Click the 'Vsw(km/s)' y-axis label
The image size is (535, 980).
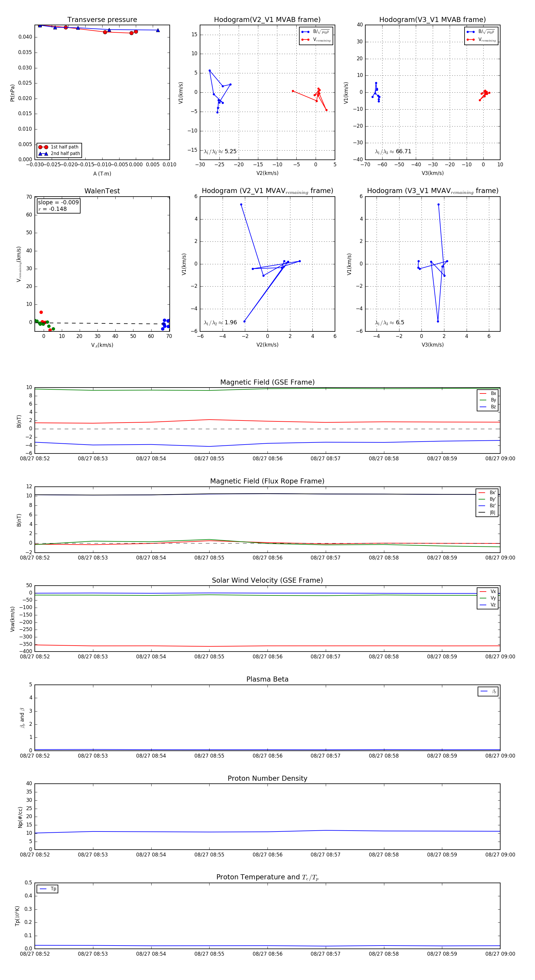12,619
